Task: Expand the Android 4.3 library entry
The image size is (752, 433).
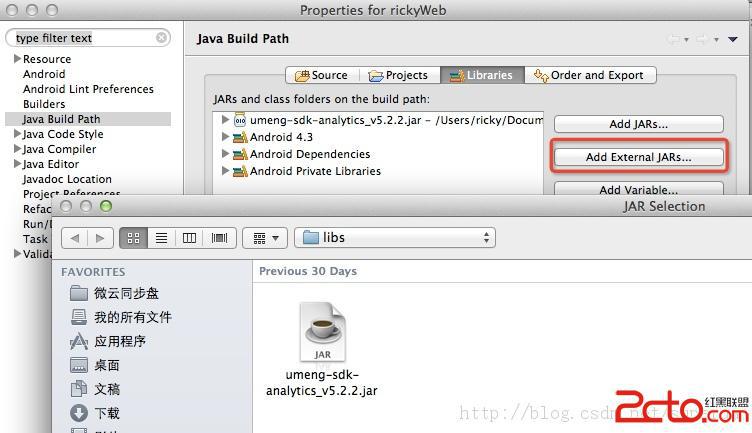Action: 225,137
